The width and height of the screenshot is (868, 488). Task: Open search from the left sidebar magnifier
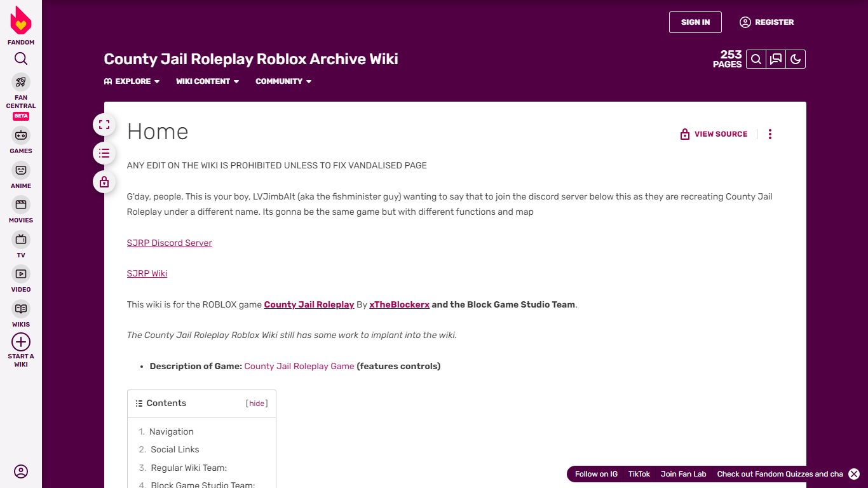coord(21,59)
